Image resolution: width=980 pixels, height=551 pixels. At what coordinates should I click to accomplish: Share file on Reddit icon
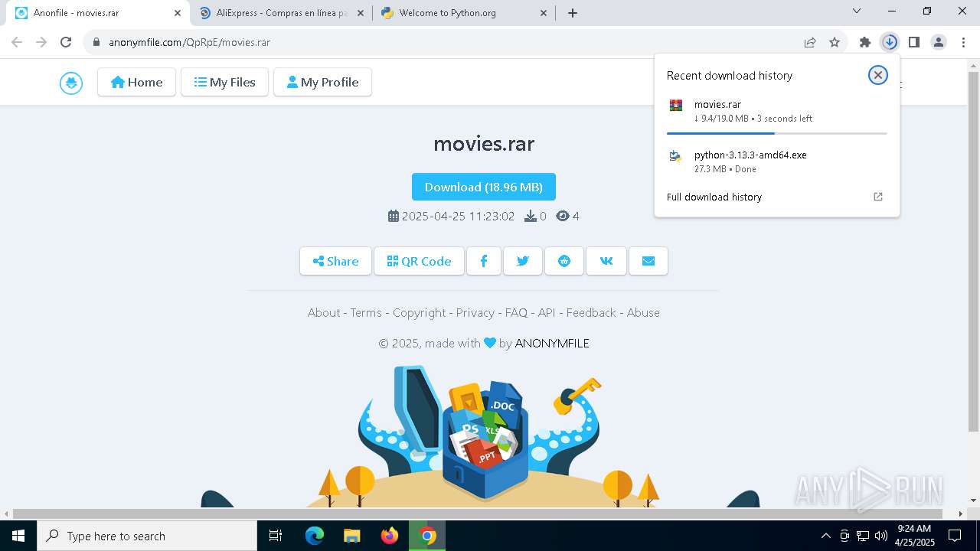coord(564,261)
